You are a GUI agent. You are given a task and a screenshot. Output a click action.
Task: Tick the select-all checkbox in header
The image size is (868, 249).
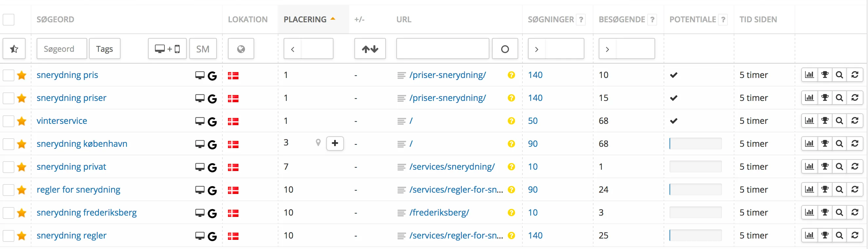[9, 20]
